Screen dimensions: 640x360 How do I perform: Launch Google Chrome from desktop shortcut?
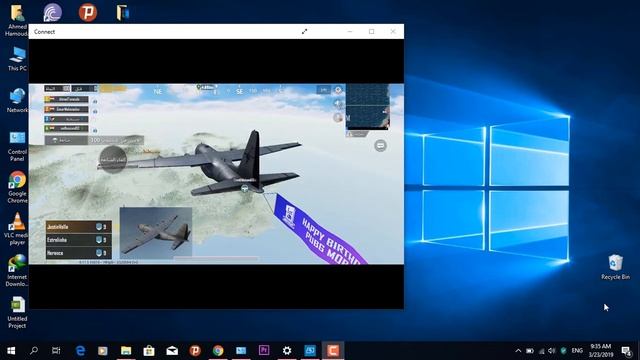pos(17,187)
